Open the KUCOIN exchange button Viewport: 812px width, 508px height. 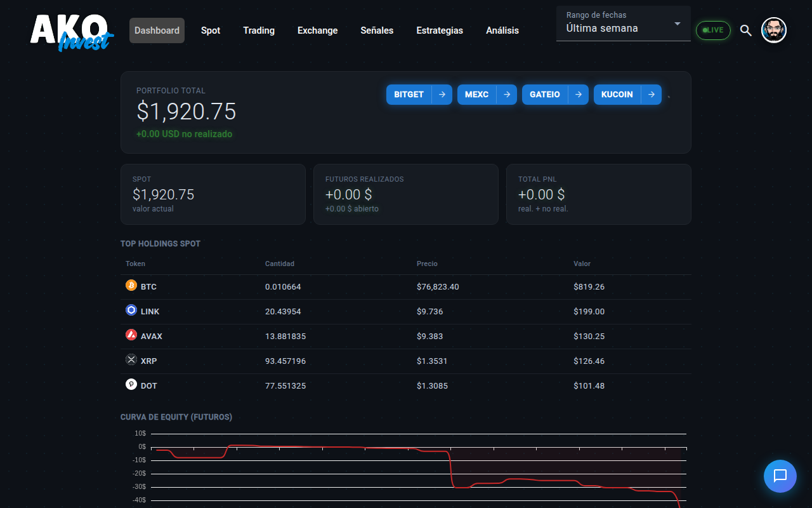[617, 95]
